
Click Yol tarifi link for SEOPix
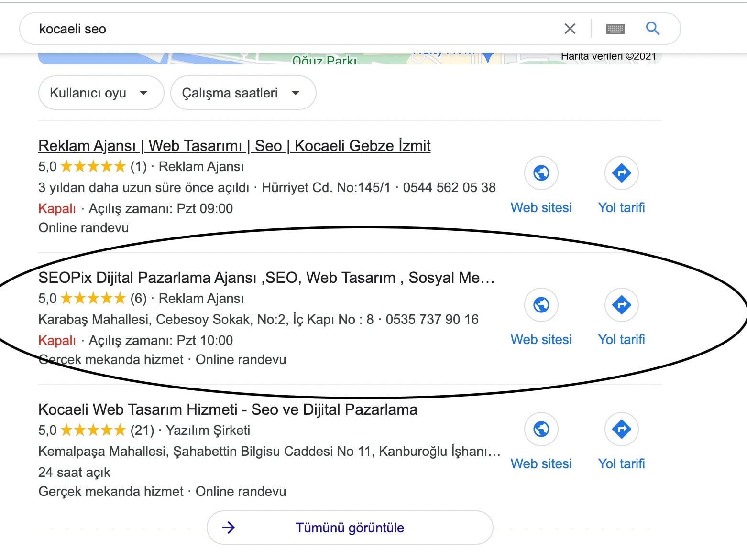point(622,340)
